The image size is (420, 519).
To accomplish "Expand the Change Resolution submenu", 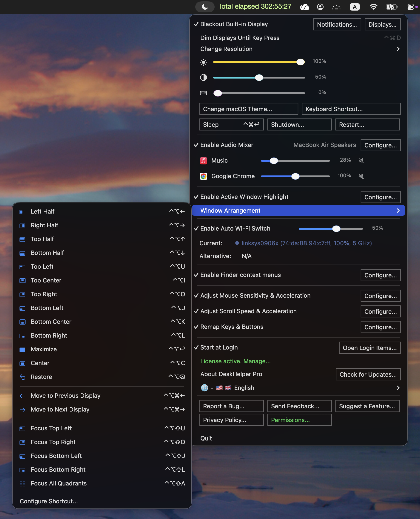I will [x=298, y=49].
